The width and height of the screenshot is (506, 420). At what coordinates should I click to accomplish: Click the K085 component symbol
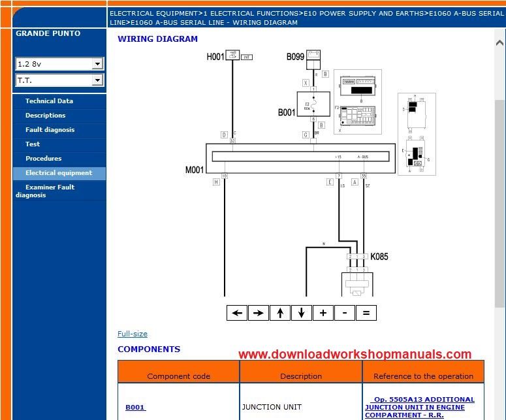(x=357, y=284)
